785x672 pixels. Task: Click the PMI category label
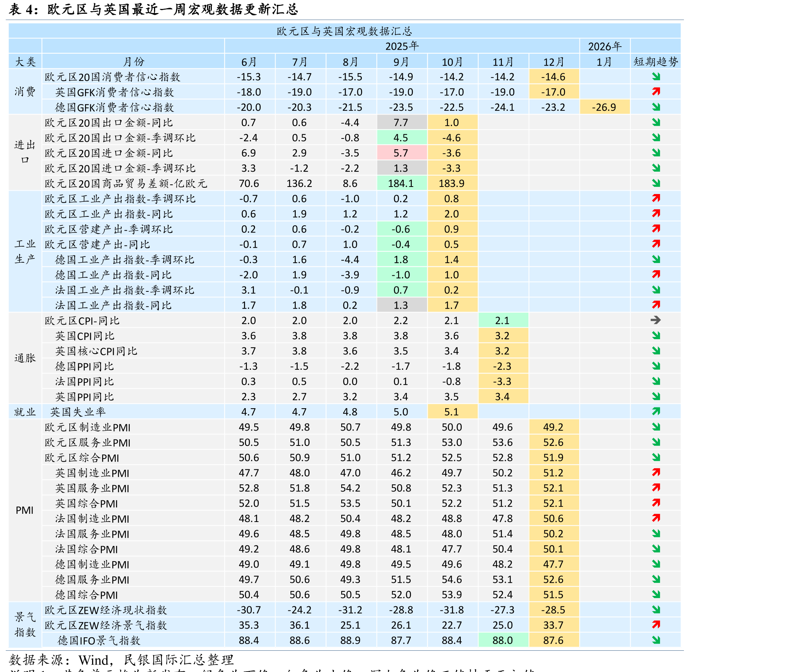pos(25,510)
